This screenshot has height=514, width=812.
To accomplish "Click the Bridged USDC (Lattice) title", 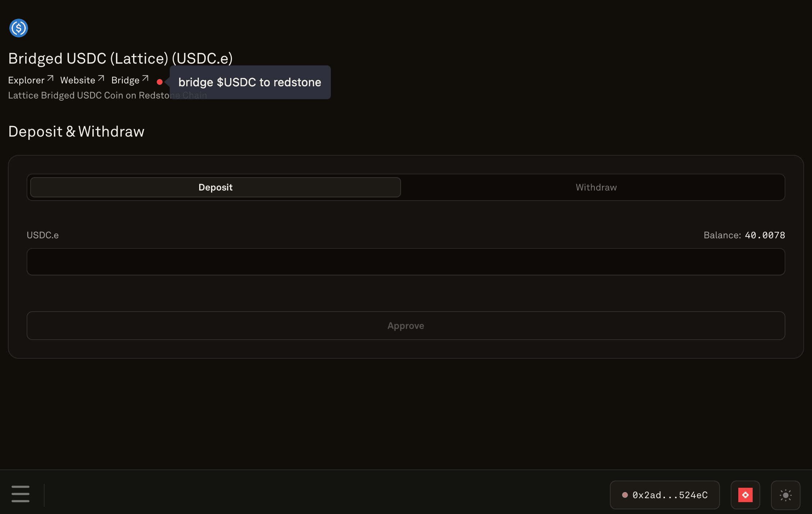I will coord(120,59).
